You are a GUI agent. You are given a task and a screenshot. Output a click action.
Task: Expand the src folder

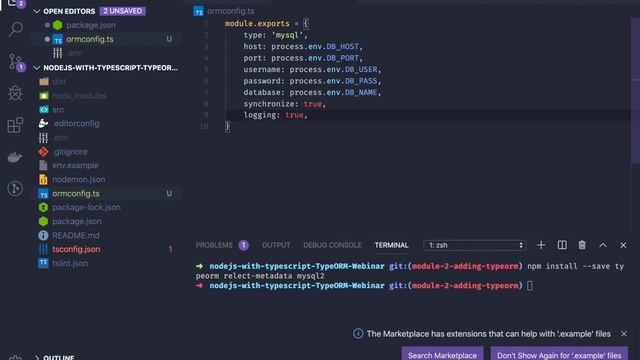click(58, 109)
